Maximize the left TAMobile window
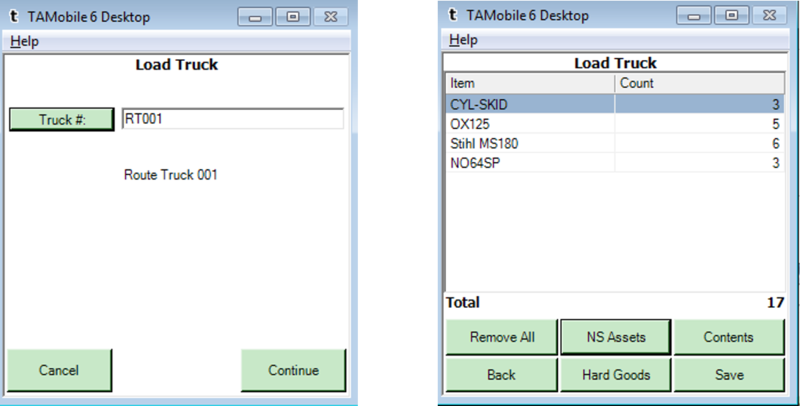Screen dimensions: 800x406 293,17
